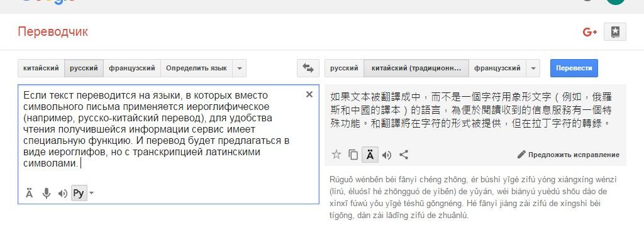Select русский as target language
Image resolution: width=644 pixels, height=247 pixels.
coord(344,68)
